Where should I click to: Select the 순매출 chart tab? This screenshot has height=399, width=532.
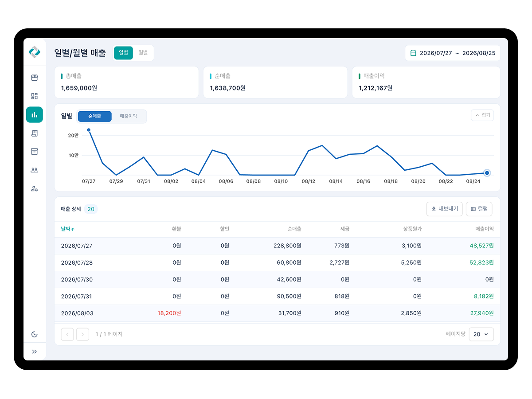coord(94,116)
